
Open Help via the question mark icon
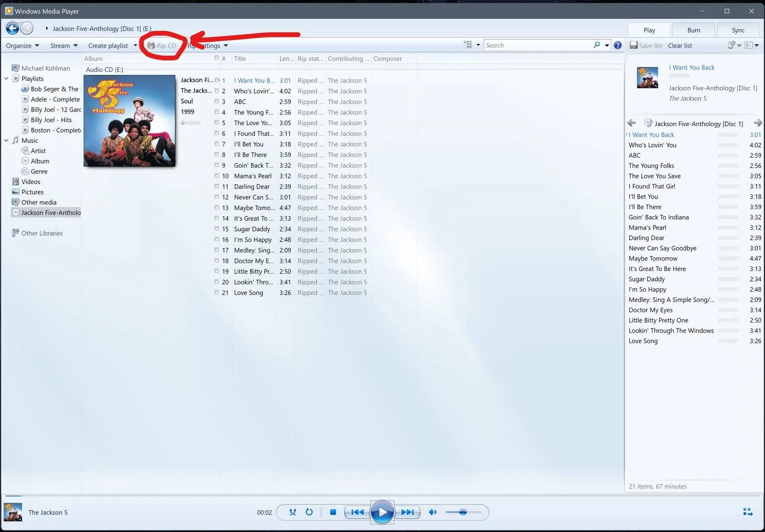pos(618,45)
